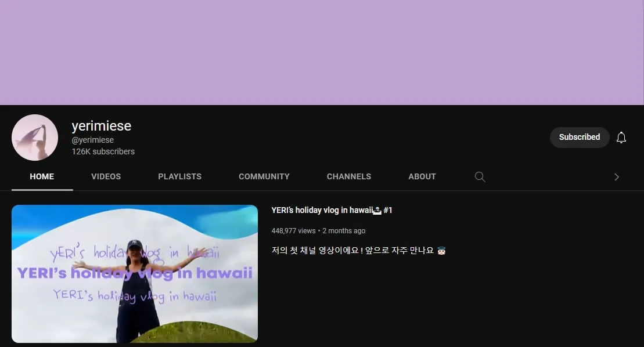Click the notification bell icon
The image size is (644, 347).
click(x=621, y=138)
